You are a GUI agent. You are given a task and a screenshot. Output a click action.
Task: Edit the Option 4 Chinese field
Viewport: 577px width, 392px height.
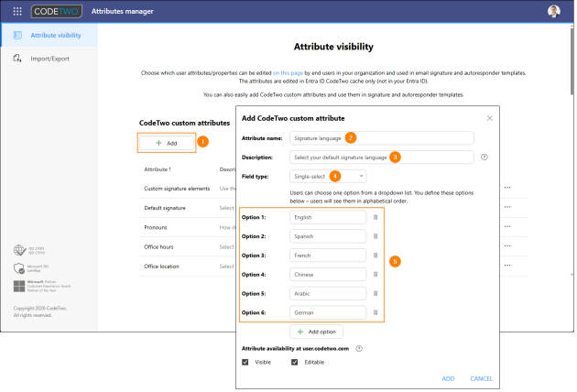click(x=328, y=275)
